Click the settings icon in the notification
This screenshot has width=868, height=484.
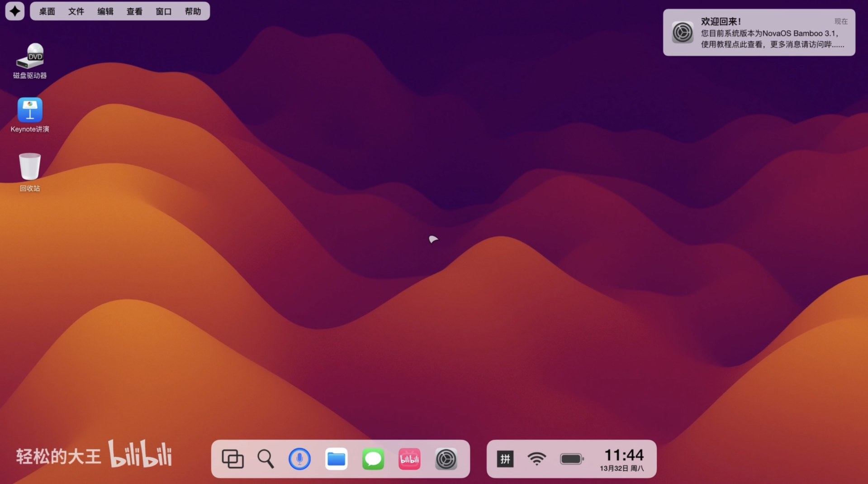coord(683,33)
